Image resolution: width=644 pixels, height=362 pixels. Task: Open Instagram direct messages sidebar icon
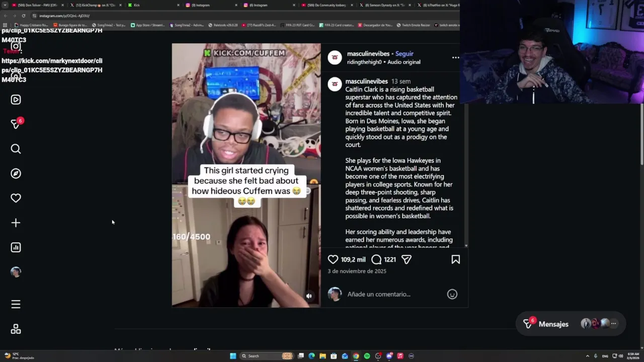click(16, 124)
